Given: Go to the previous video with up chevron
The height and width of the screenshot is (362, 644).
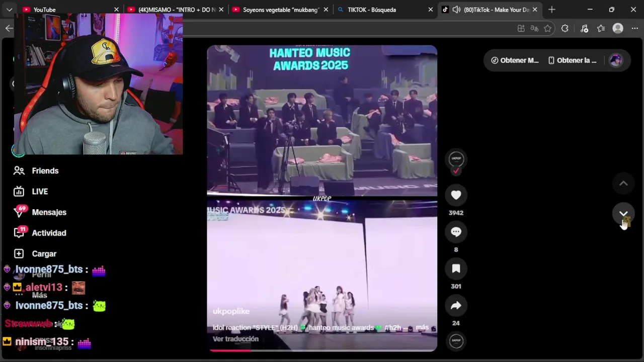Looking at the screenshot, I should [623, 184].
